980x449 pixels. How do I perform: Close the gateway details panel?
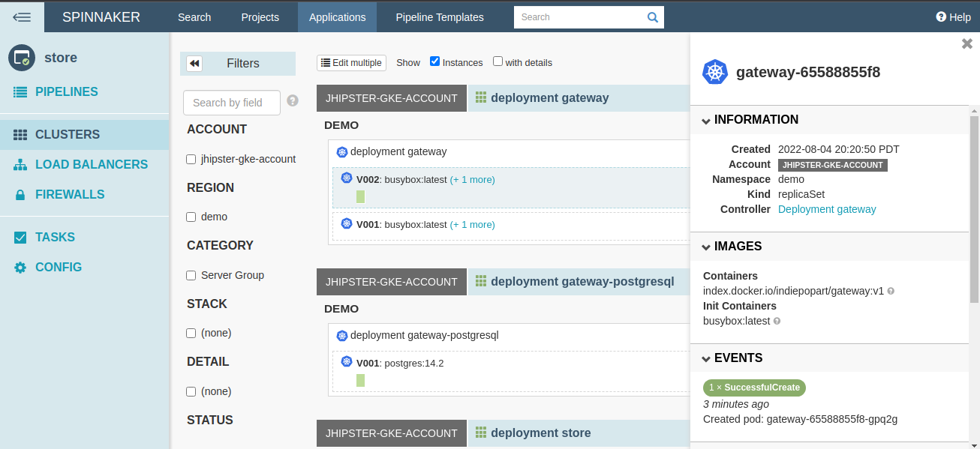pos(966,44)
